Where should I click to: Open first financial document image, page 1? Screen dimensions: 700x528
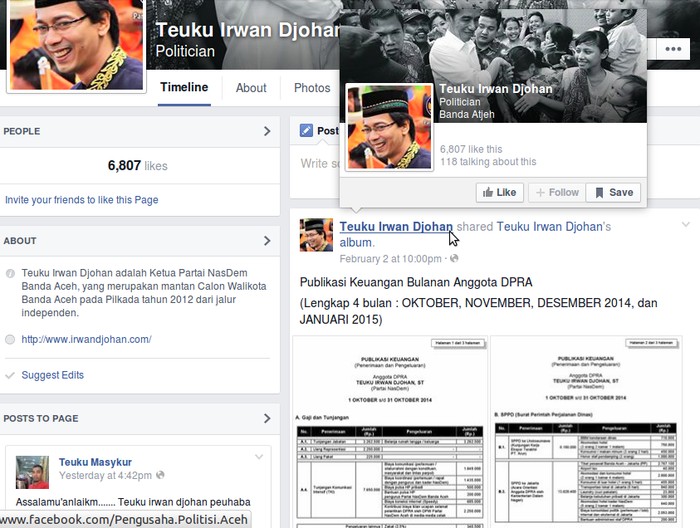click(390, 432)
